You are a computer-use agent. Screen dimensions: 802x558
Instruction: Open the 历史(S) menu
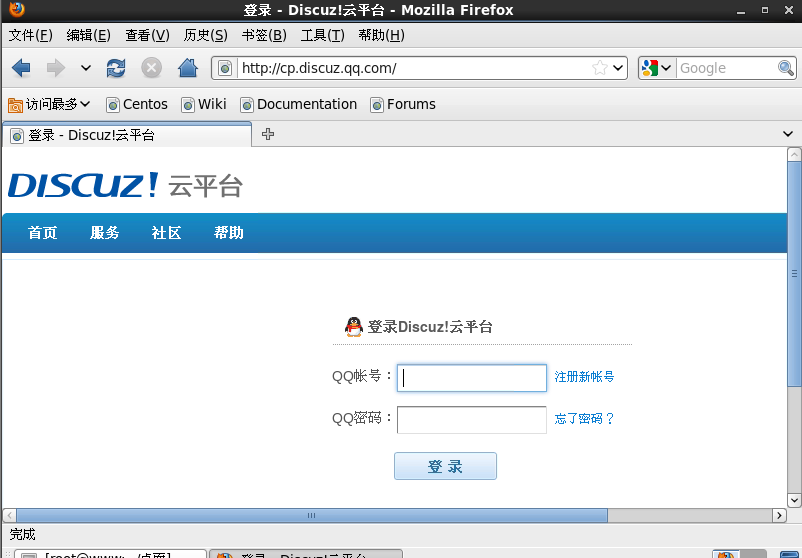205,35
